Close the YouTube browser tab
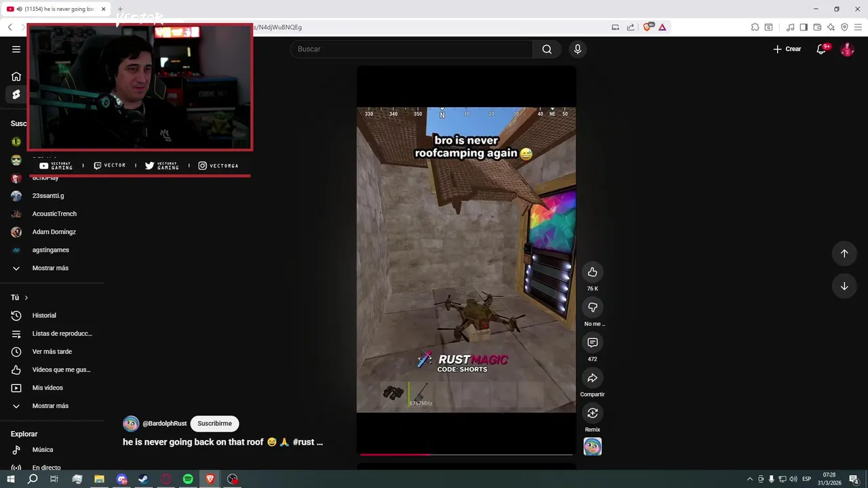The height and width of the screenshot is (488, 868). pos(103,9)
